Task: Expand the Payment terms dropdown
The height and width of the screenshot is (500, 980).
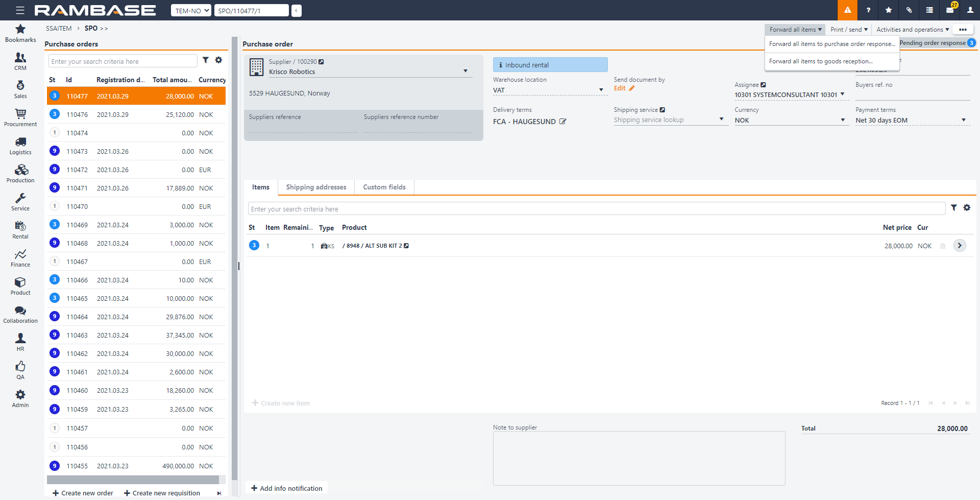Action: 963,121
